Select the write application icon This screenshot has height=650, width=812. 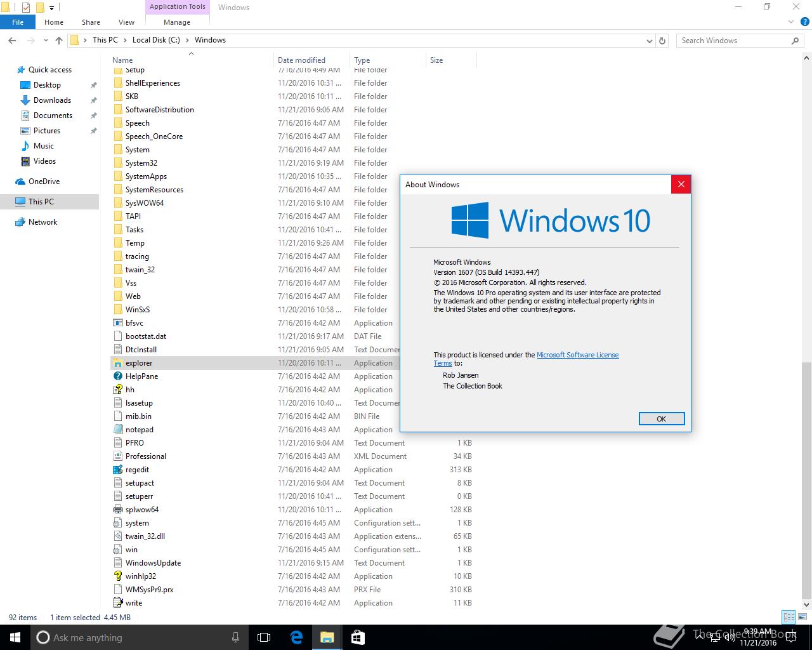[117, 603]
